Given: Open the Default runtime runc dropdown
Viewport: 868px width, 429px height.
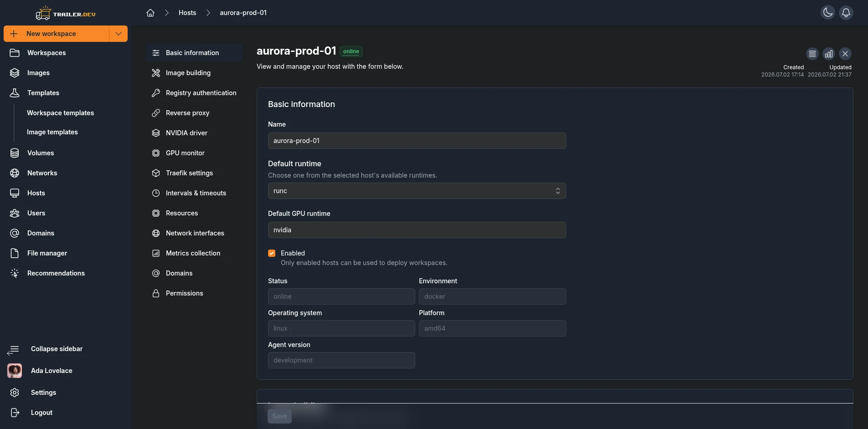Looking at the screenshot, I should point(417,191).
